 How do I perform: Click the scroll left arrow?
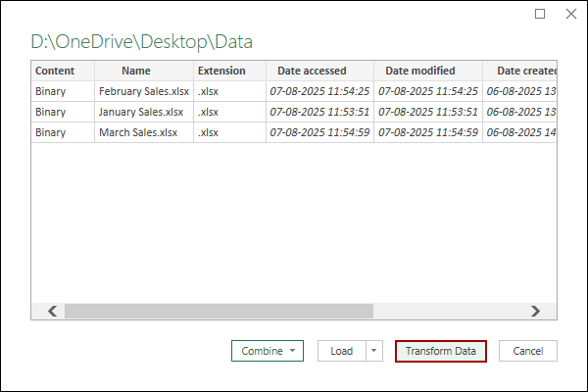(x=50, y=311)
